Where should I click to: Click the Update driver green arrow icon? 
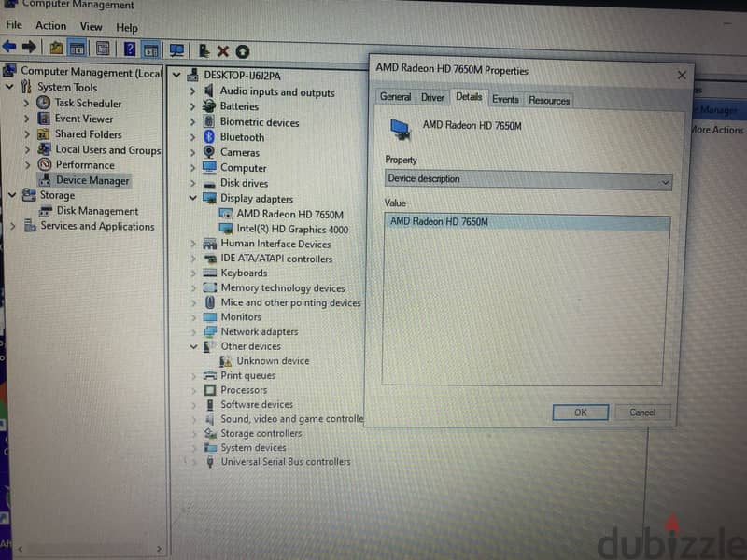tap(243, 51)
